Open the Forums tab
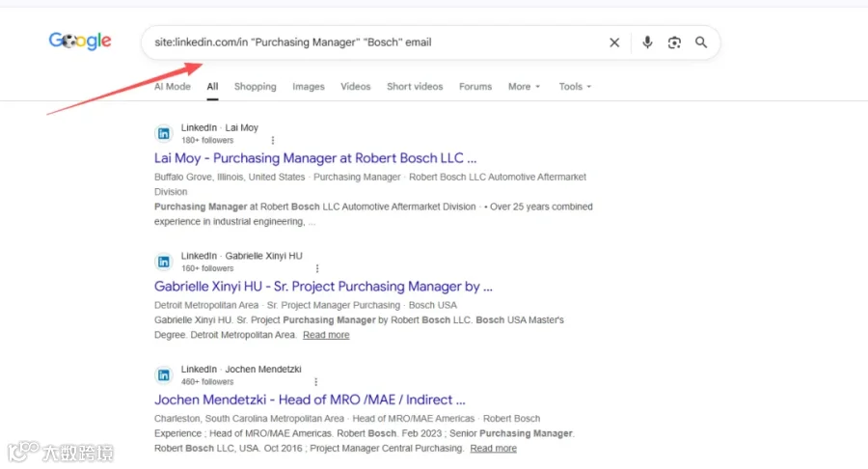868x469 pixels. 475,87
